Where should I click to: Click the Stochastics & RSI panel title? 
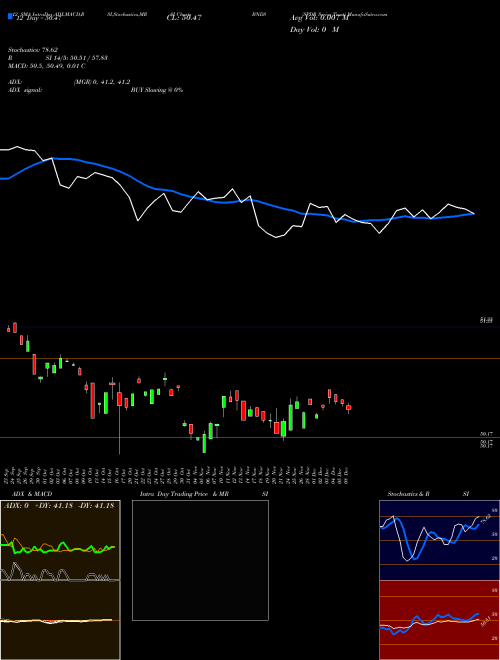(428, 494)
